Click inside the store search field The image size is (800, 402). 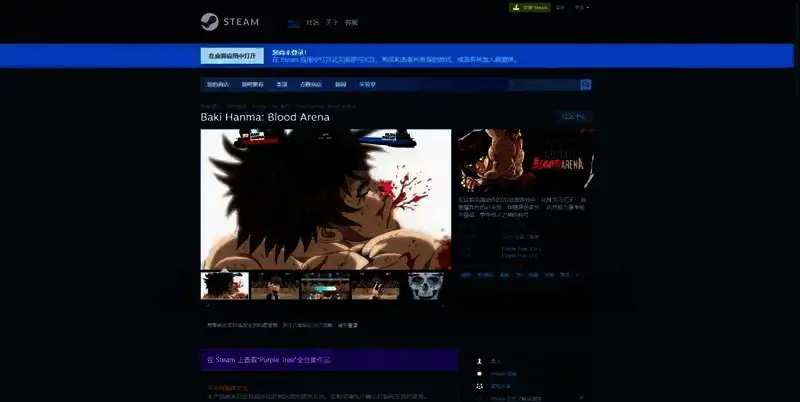(545, 85)
